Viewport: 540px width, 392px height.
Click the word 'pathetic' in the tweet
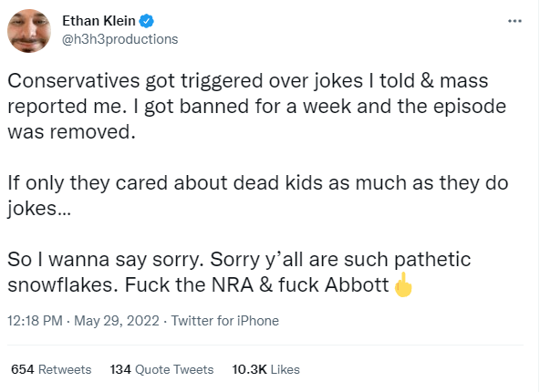[x=432, y=260]
